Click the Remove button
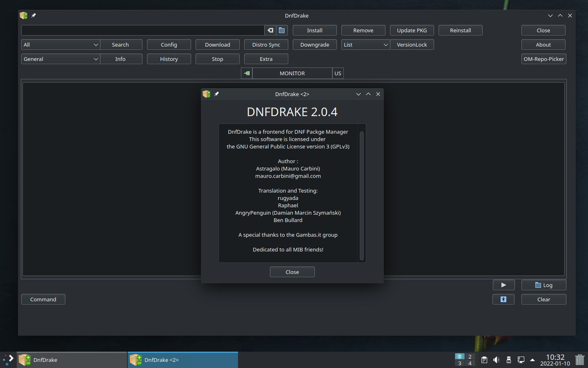588x368 pixels. 363,30
